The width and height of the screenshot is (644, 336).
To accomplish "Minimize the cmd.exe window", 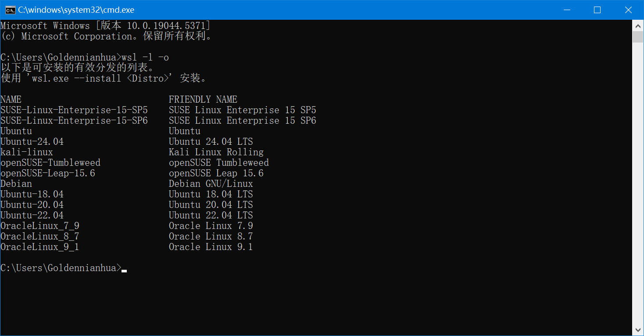I will click(x=567, y=10).
